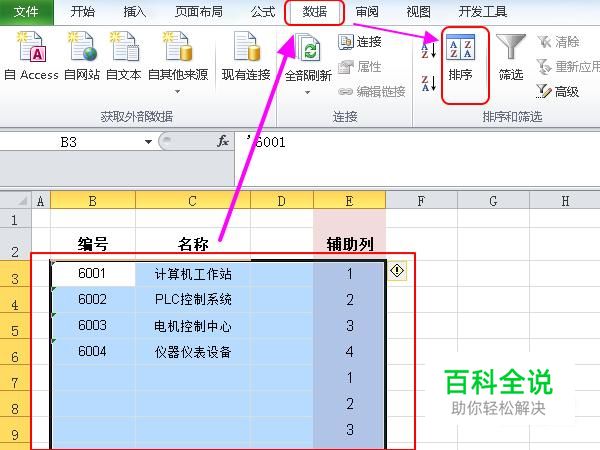
Task: Select row 9 header
Action: pos(15,429)
